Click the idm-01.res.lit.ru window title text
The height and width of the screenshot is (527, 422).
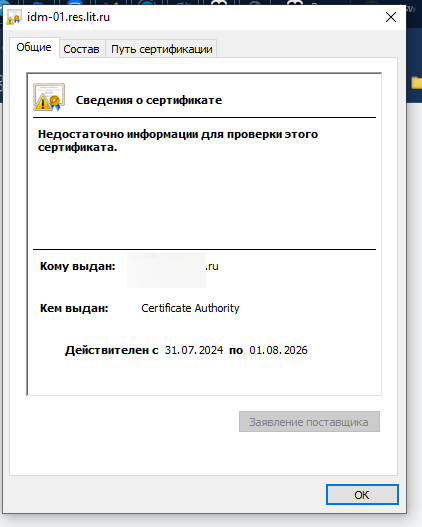(x=68, y=17)
